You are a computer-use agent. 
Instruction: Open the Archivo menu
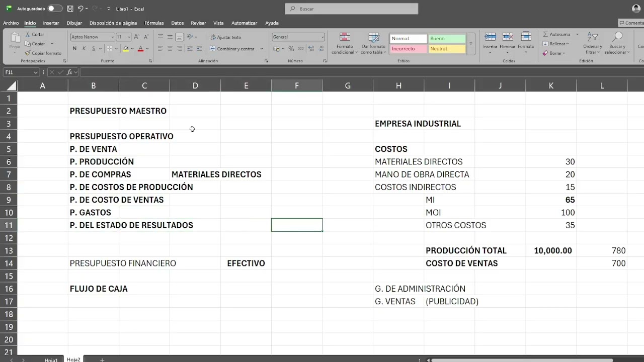11,23
